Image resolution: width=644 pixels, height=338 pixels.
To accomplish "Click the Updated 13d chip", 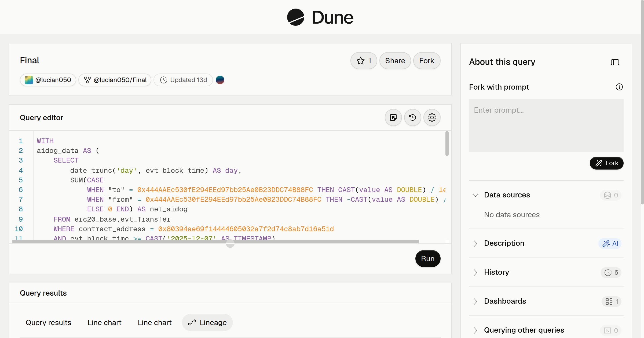I will [x=183, y=80].
